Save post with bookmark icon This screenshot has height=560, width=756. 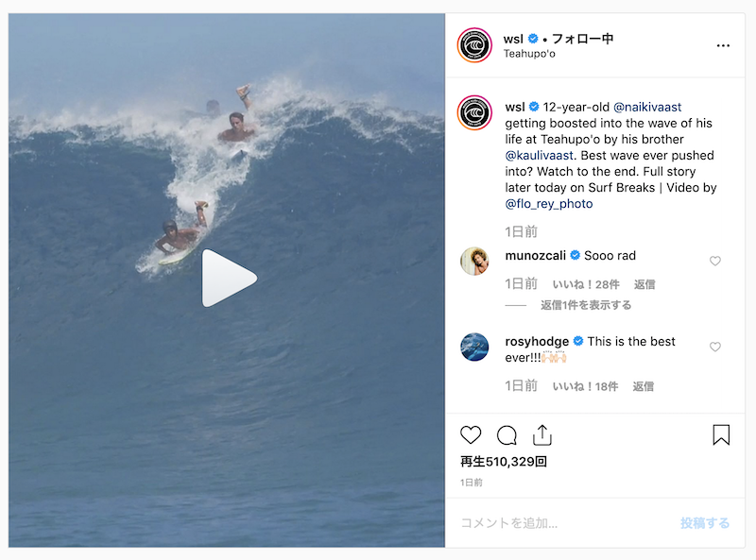coord(721,434)
